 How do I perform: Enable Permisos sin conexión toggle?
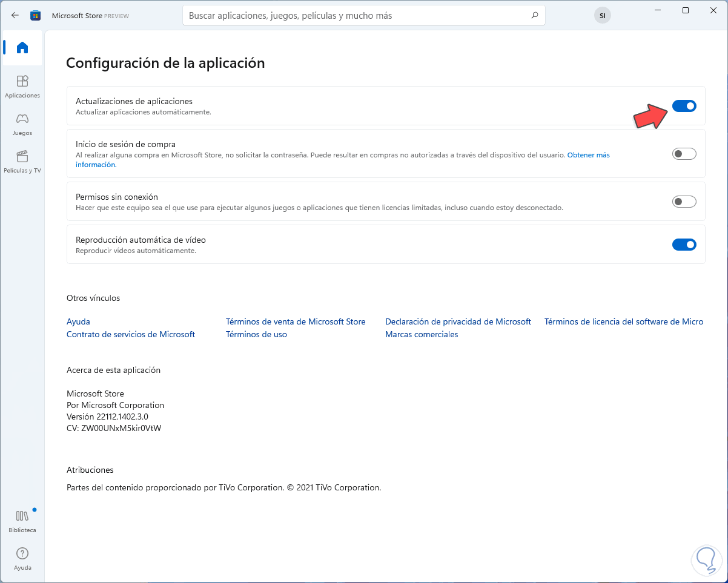[x=684, y=202]
